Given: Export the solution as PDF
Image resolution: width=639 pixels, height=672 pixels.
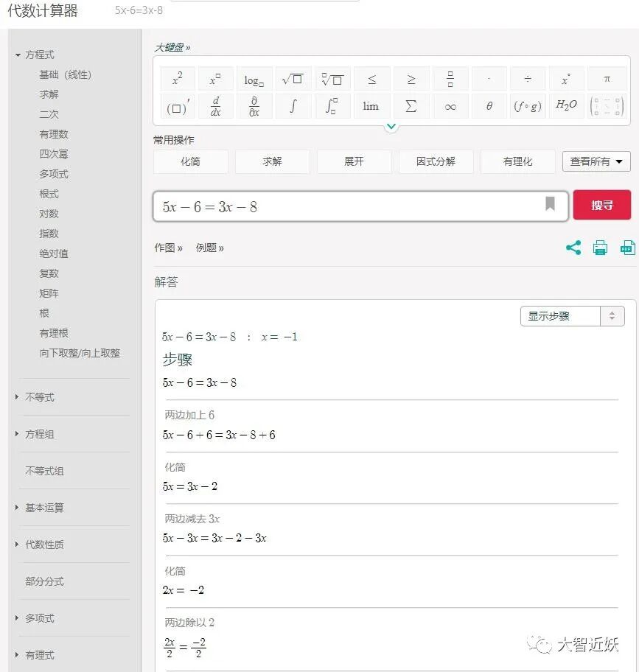Looking at the screenshot, I should pos(628,248).
